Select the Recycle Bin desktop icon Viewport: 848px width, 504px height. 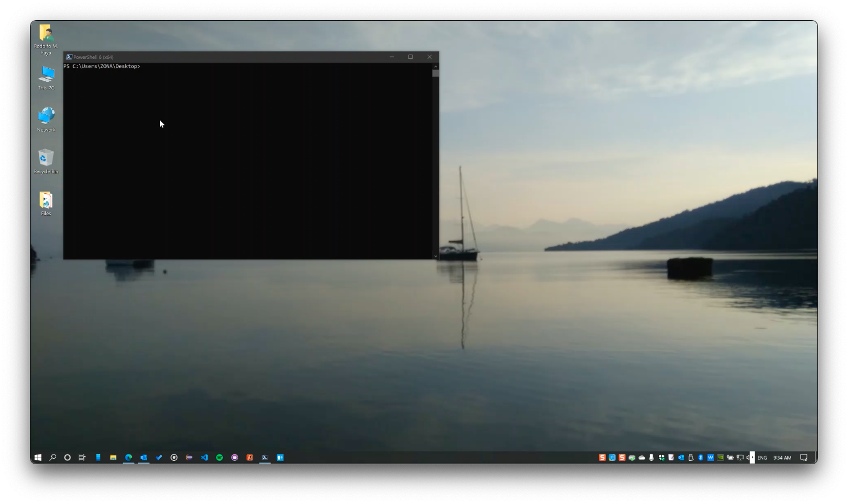pos(46,161)
